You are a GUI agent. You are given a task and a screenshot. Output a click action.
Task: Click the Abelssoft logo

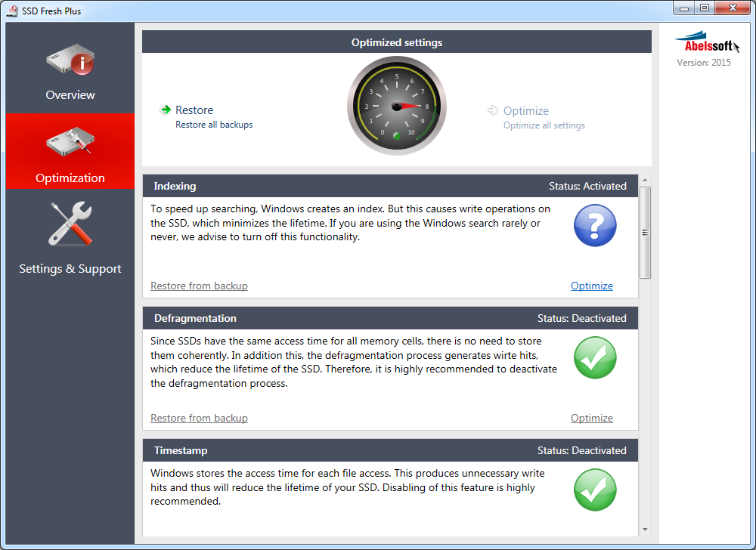[706, 42]
